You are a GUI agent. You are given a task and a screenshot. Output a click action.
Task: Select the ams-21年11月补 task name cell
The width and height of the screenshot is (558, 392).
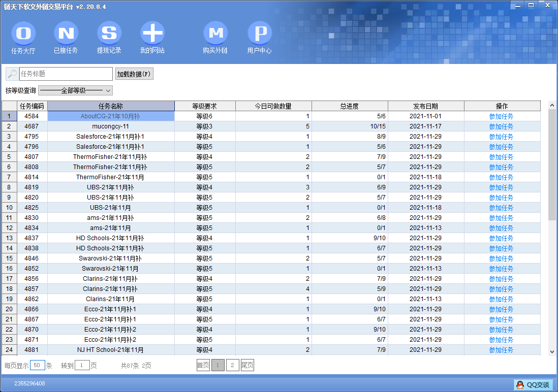tap(111, 218)
